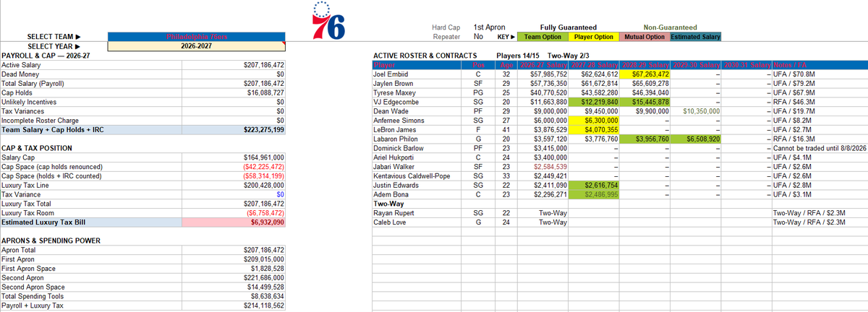Viewport: 868px width, 312px height.
Task: Select the Player column header
Action: coord(416,66)
